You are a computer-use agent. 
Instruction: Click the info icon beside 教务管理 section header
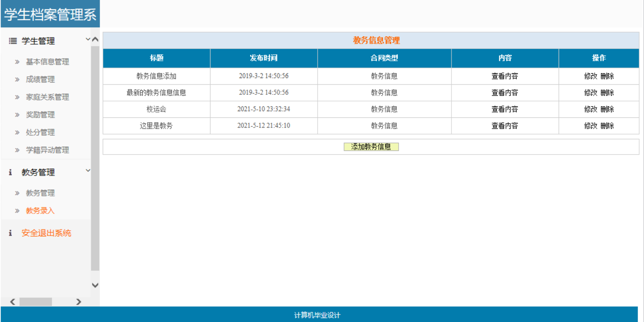tap(11, 172)
